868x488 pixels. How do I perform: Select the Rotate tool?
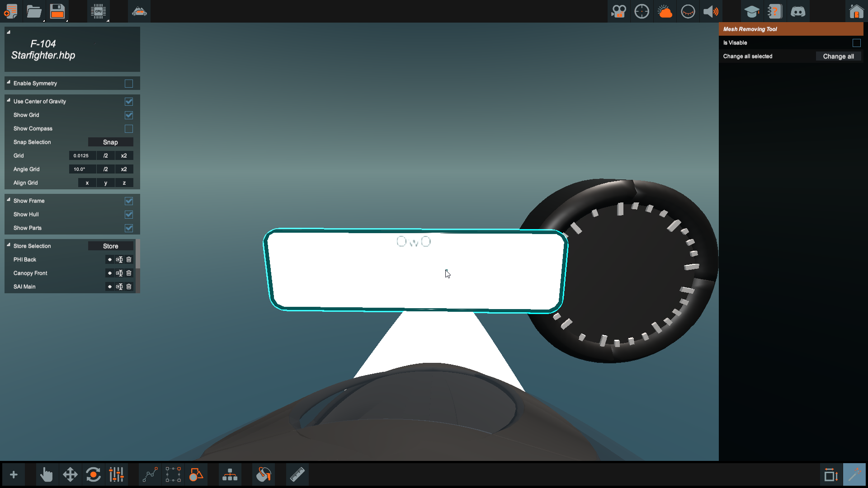click(x=93, y=475)
